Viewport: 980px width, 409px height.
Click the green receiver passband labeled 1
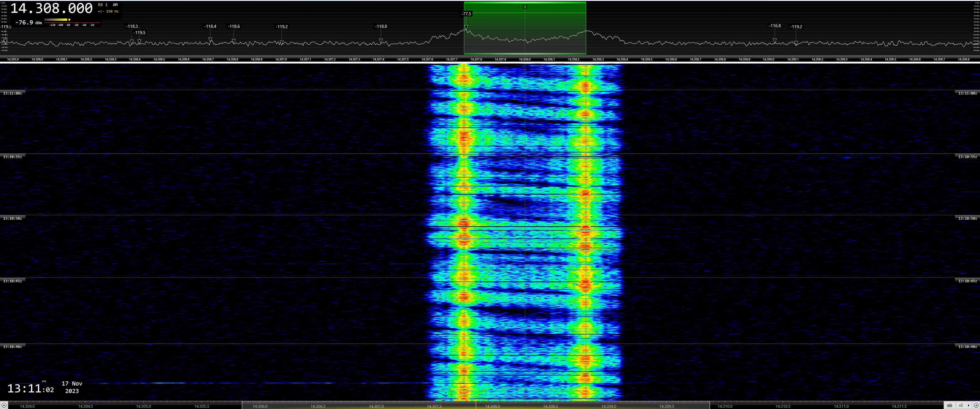click(524, 7)
